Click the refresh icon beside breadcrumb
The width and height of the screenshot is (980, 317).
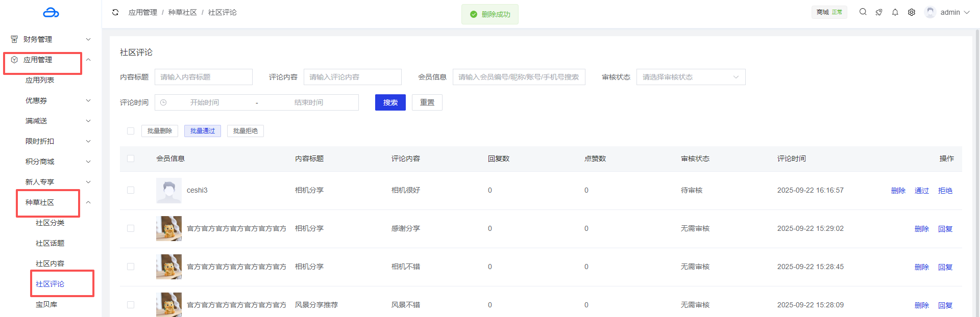pos(115,12)
